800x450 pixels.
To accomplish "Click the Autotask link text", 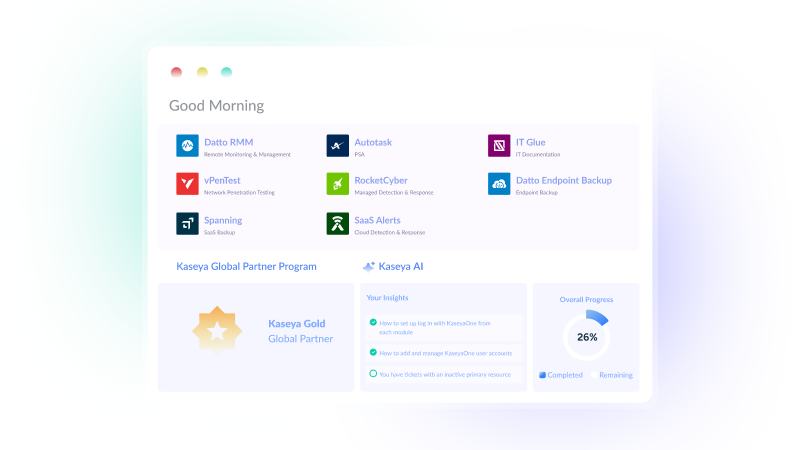I will tap(373, 142).
